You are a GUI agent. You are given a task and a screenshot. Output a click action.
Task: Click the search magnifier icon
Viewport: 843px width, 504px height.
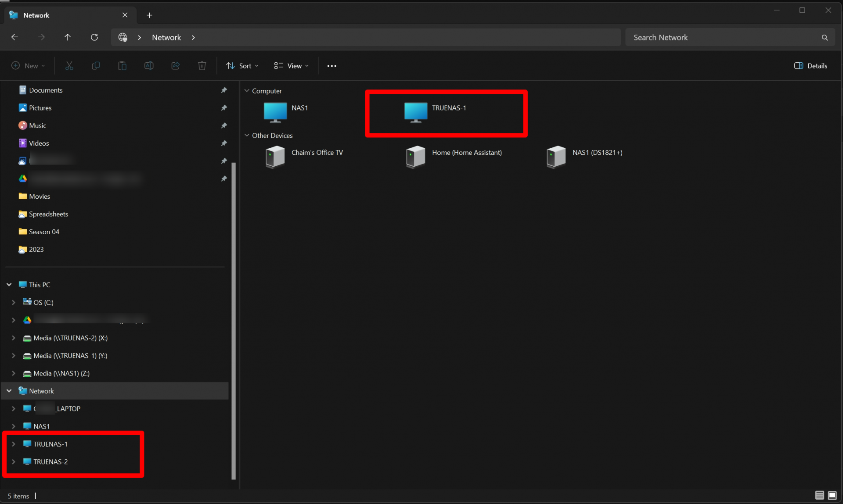coord(825,38)
